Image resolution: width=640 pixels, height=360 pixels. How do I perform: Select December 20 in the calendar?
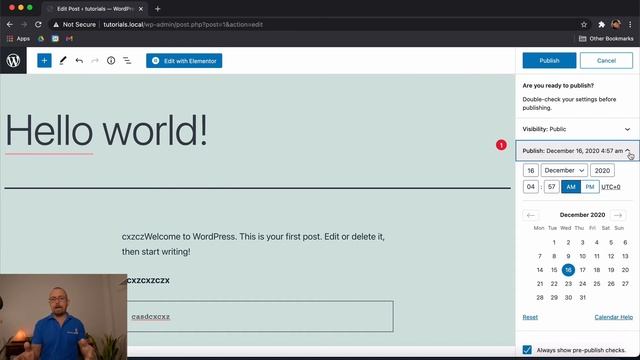[625, 270]
